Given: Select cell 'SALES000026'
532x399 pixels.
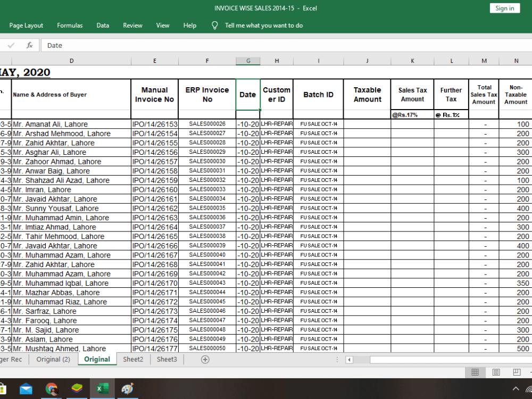Looking at the screenshot, I should coord(207,124).
